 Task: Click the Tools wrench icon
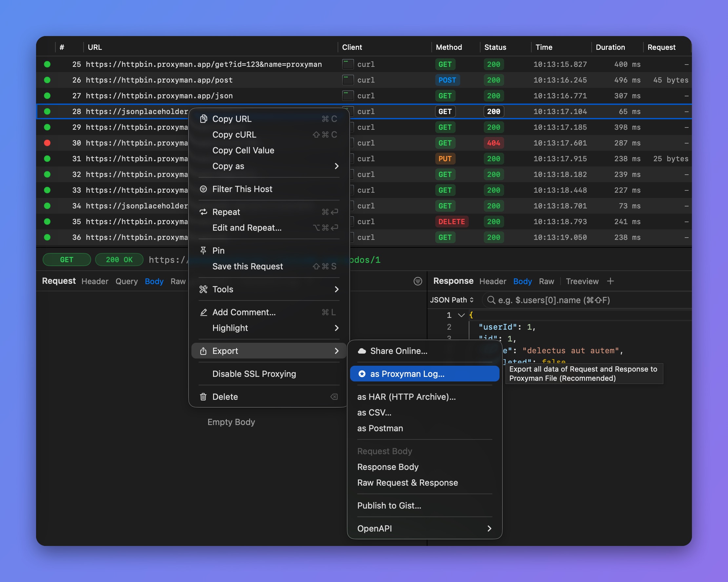203,289
